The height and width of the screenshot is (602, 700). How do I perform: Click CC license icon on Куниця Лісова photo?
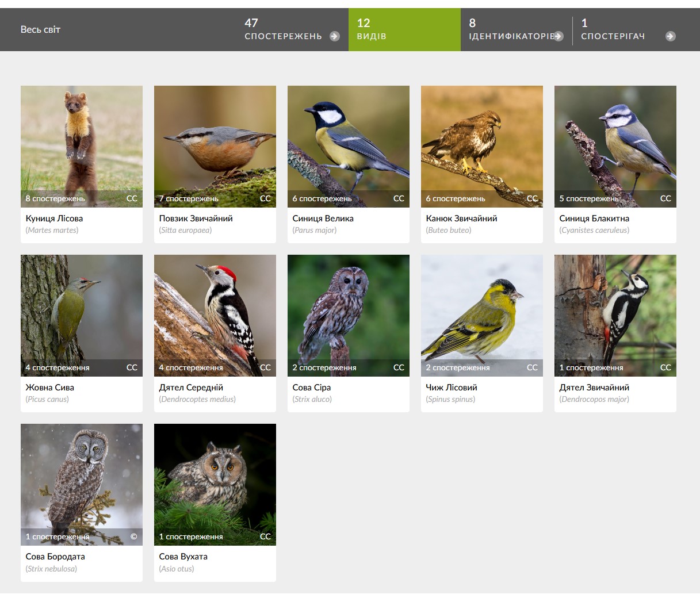click(x=132, y=198)
